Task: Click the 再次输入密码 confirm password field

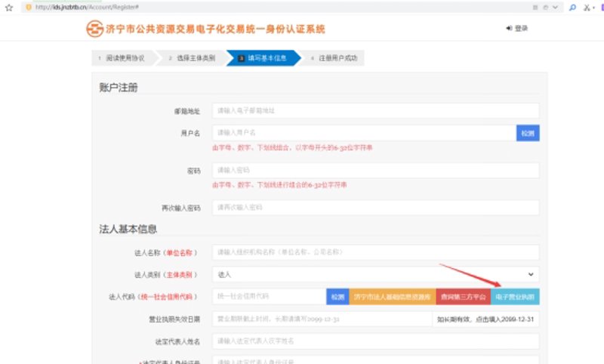Action: click(x=375, y=208)
